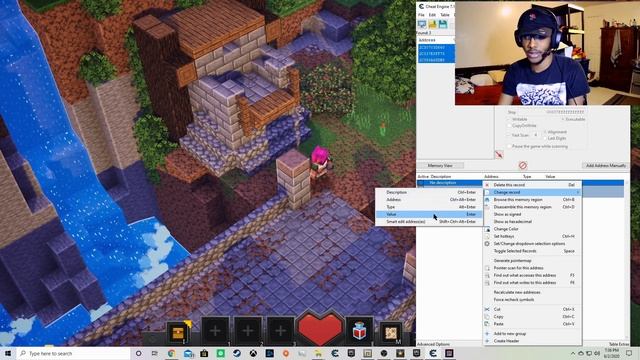Choose Find out what accesses this address
Viewport: 640px width, 360px height.
pyautogui.click(x=533, y=275)
